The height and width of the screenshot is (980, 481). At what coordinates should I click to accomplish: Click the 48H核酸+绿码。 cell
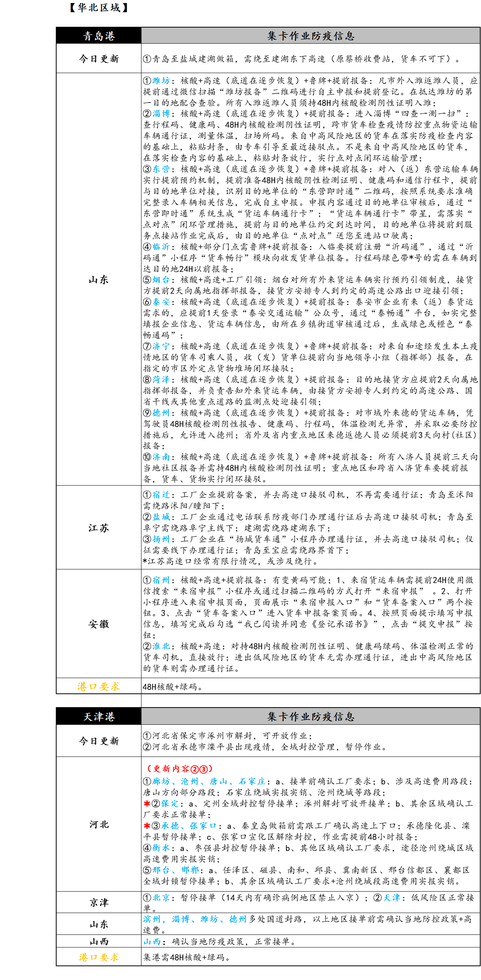[x=310, y=686]
